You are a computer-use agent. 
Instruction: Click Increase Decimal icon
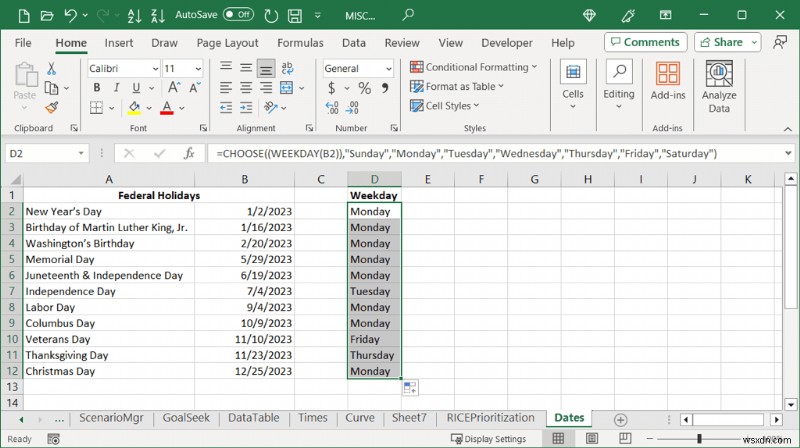coord(332,108)
